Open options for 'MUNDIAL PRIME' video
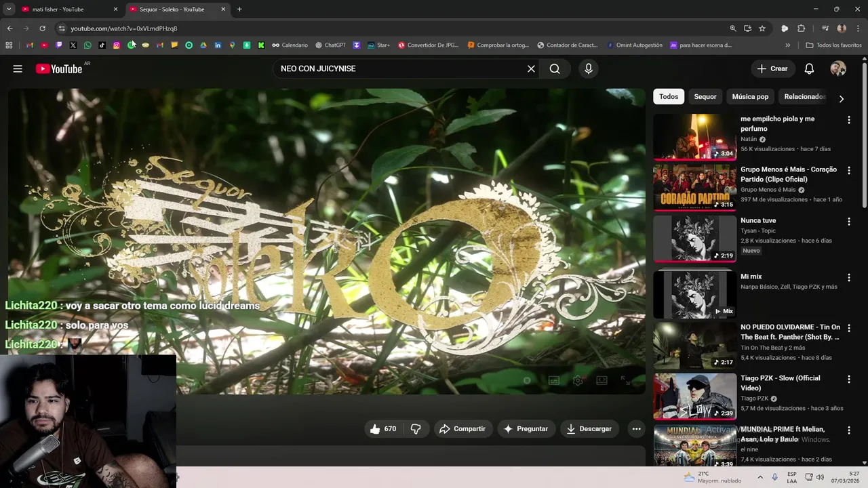Viewport: 868px width, 488px height. click(848, 430)
